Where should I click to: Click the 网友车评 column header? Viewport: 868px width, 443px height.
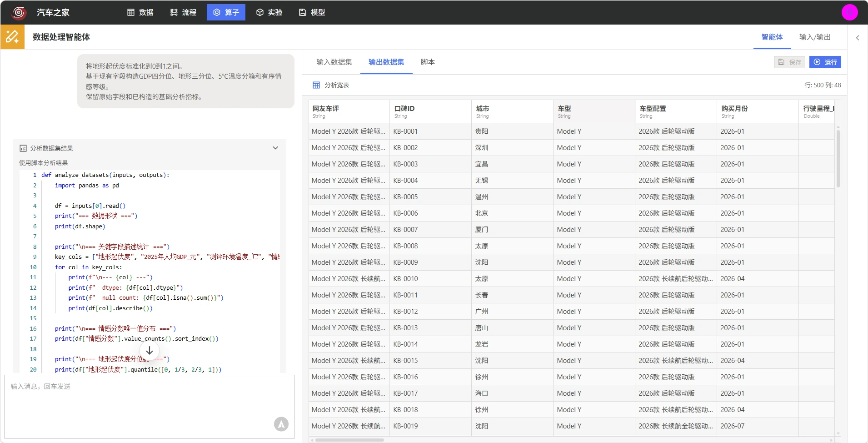[x=349, y=111]
